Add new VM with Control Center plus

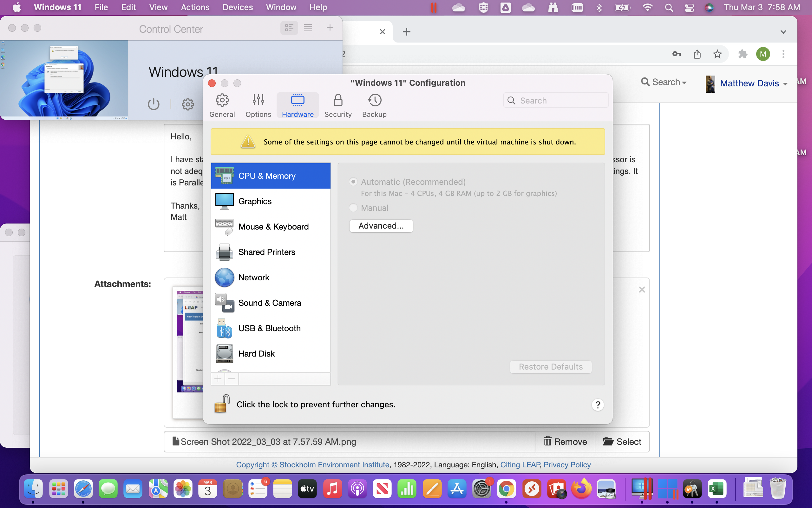point(330,28)
